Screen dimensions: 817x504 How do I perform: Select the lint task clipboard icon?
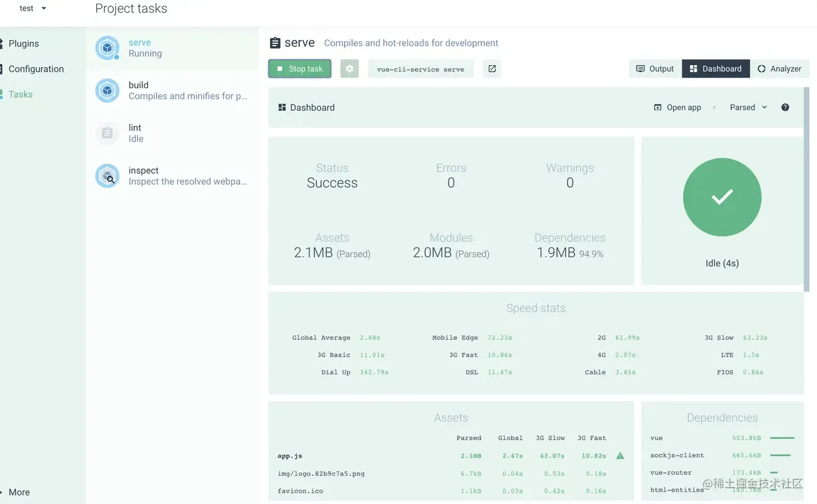coord(107,133)
